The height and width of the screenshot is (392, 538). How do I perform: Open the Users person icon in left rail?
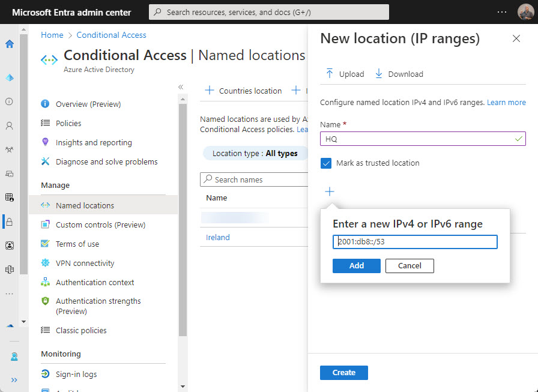[9, 126]
